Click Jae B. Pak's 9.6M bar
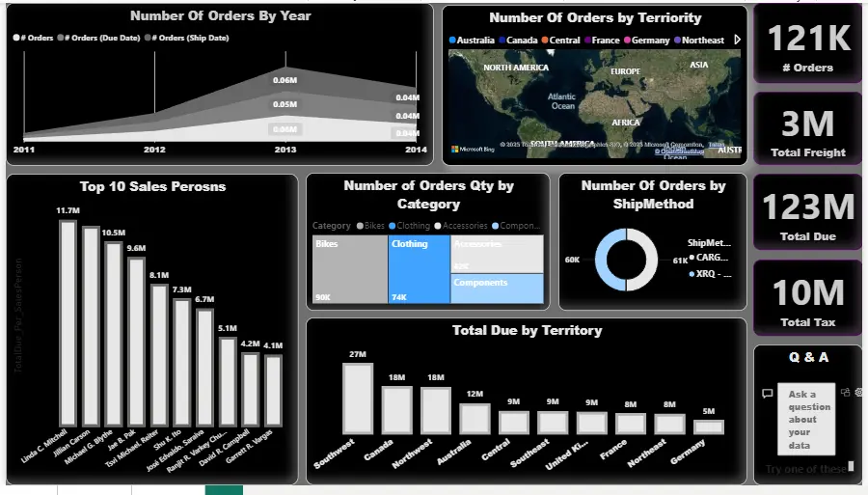This screenshot has width=868, height=495. [x=136, y=343]
